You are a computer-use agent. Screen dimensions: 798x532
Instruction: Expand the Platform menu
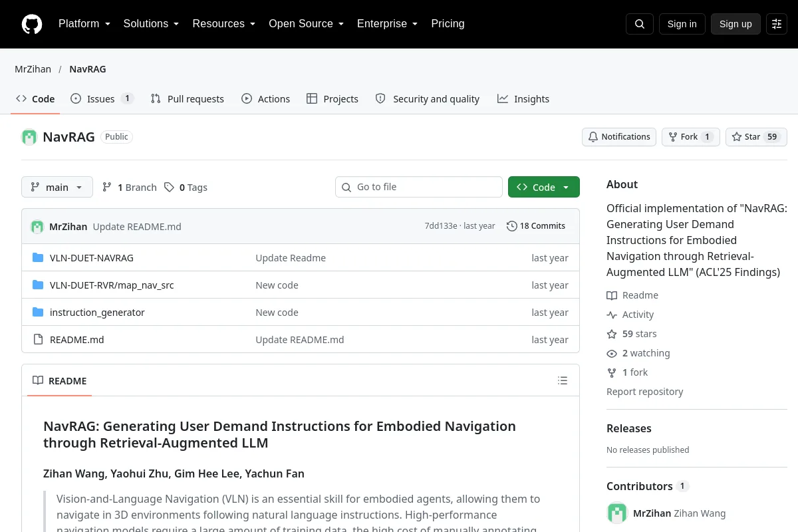(x=84, y=24)
